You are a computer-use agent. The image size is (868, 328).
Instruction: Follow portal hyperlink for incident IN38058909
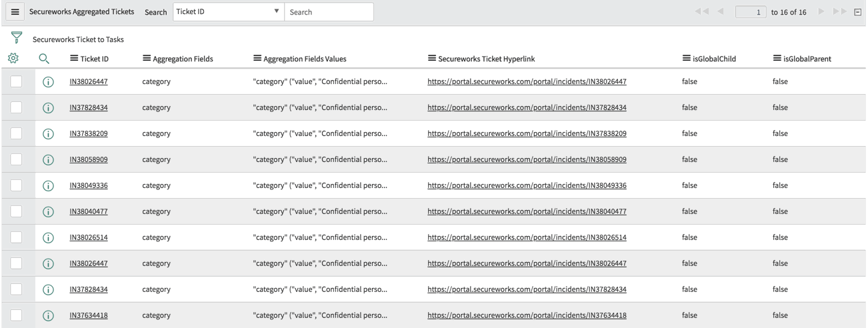[x=527, y=159]
